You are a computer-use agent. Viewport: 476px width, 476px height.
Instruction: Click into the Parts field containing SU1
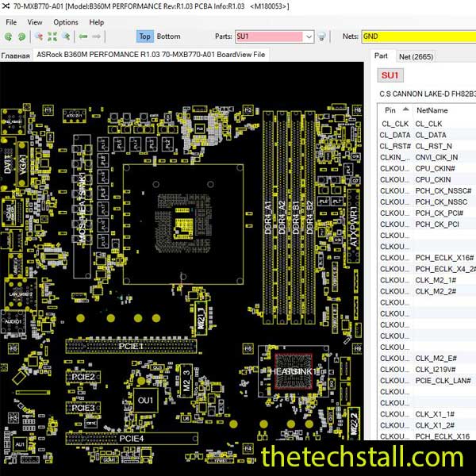(x=269, y=36)
